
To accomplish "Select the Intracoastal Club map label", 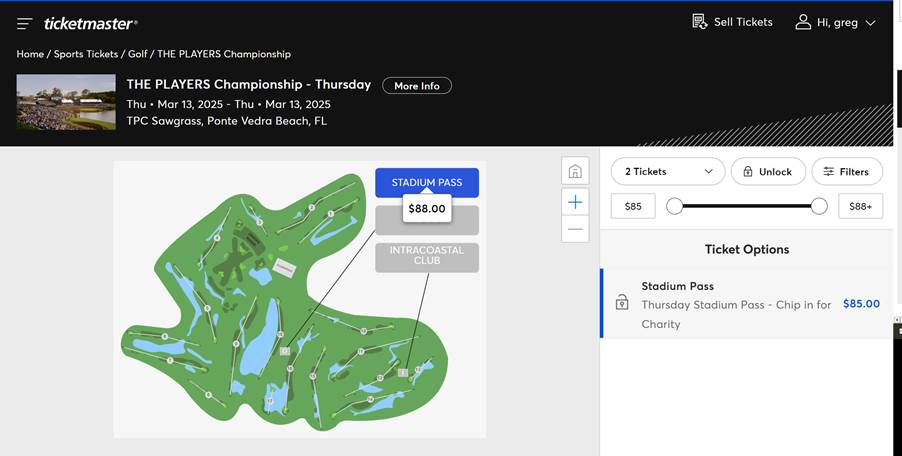I will [x=427, y=256].
